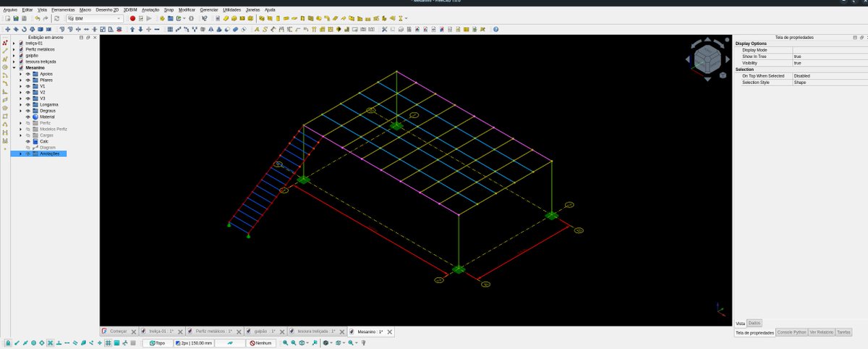Show the hidden Cargas group

coord(28,135)
